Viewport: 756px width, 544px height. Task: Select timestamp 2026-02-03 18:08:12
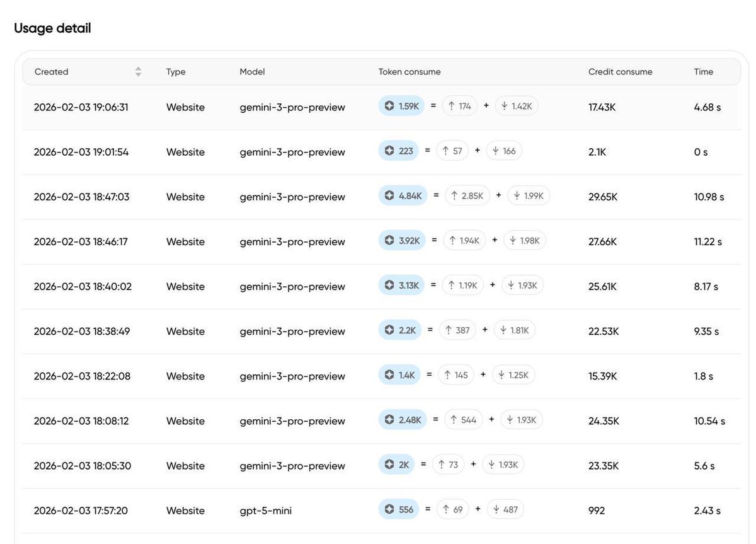coord(81,420)
